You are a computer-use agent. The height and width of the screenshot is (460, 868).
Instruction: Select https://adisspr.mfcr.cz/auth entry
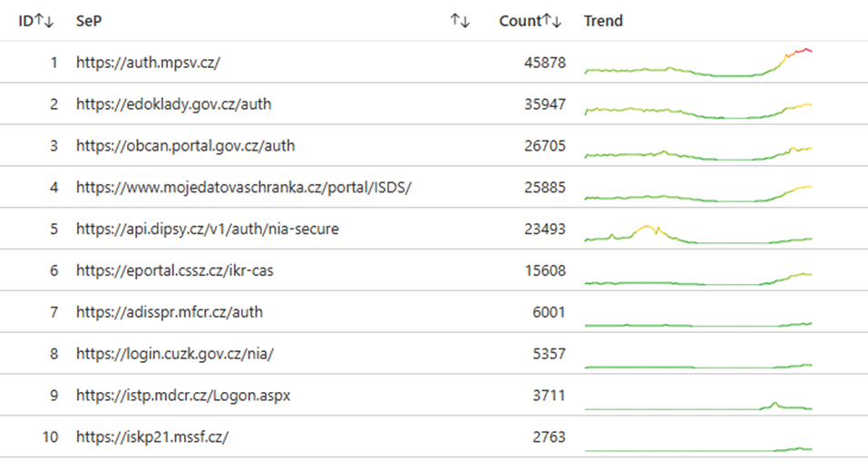pyautogui.click(x=170, y=311)
